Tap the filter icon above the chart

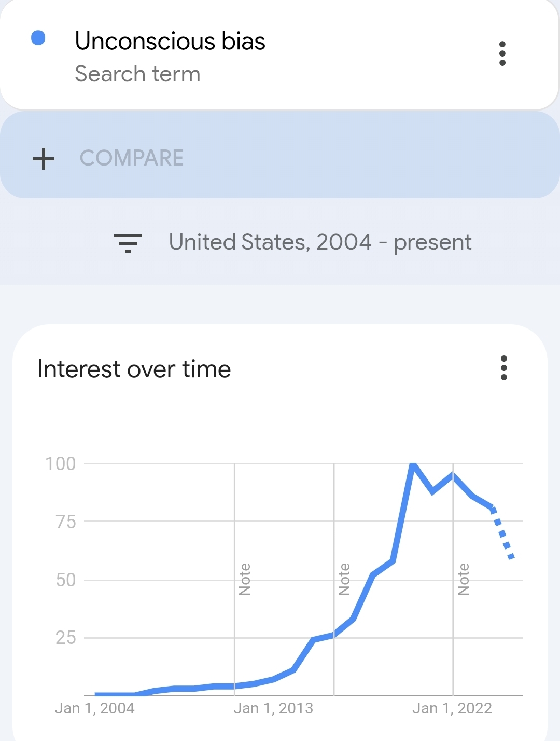(x=128, y=242)
